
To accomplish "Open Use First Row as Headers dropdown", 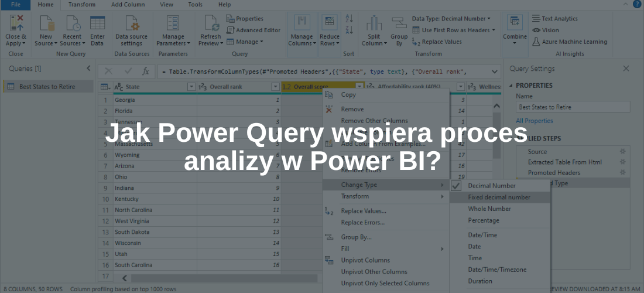I will point(454,30).
